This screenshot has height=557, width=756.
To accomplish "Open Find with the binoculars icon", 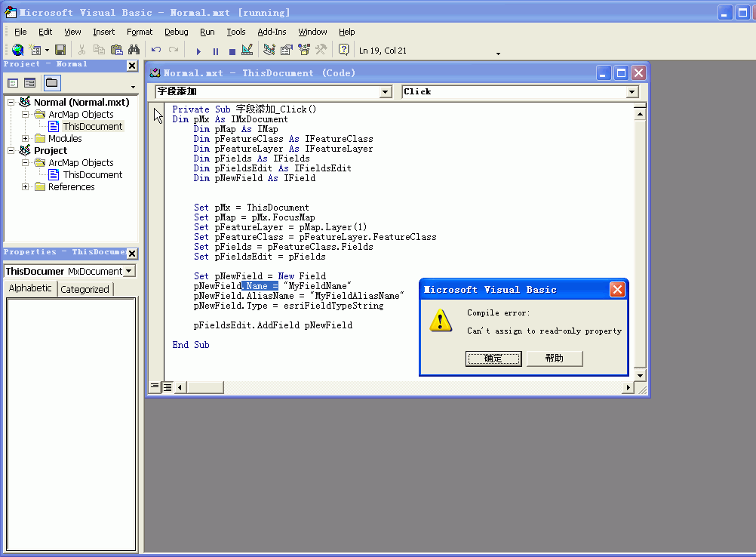I will point(134,50).
